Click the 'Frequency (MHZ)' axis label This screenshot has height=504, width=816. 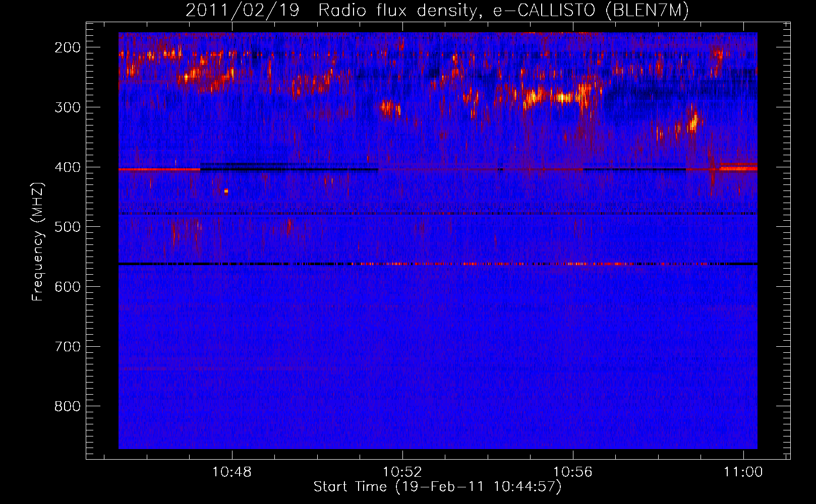pyautogui.click(x=38, y=242)
